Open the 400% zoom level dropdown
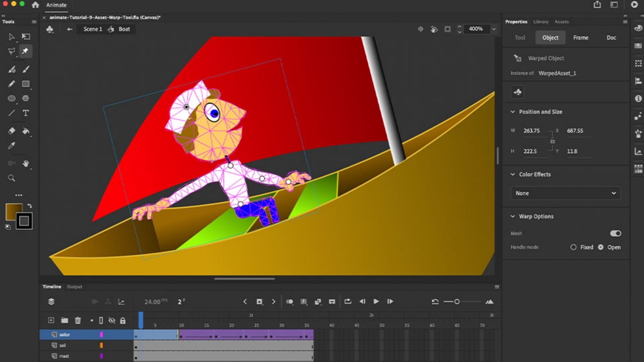The width and height of the screenshot is (644, 362). click(494, 29)
